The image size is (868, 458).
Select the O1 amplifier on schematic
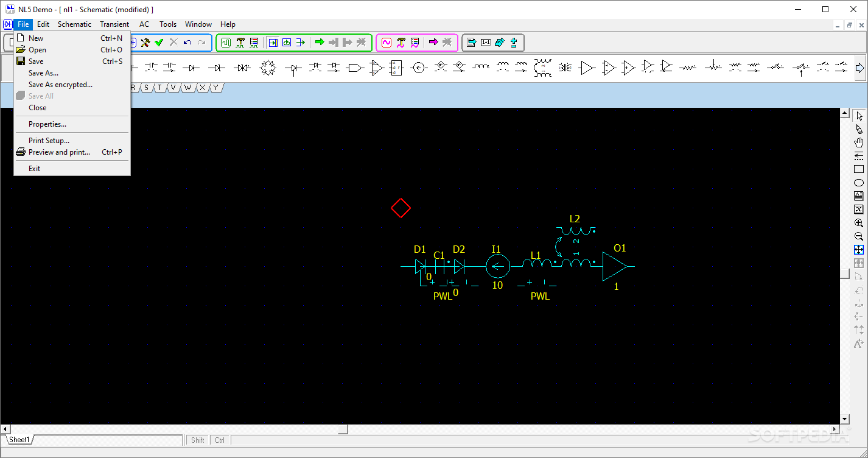615,266
